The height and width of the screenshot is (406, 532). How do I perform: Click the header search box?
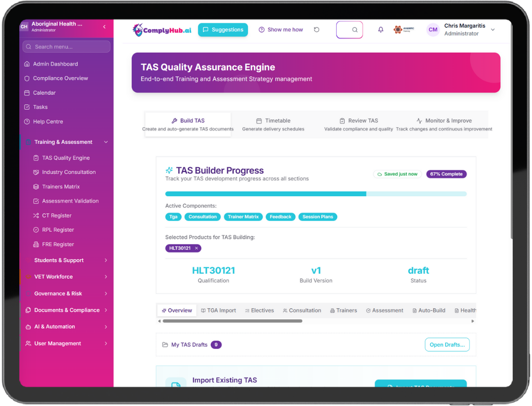350,30
